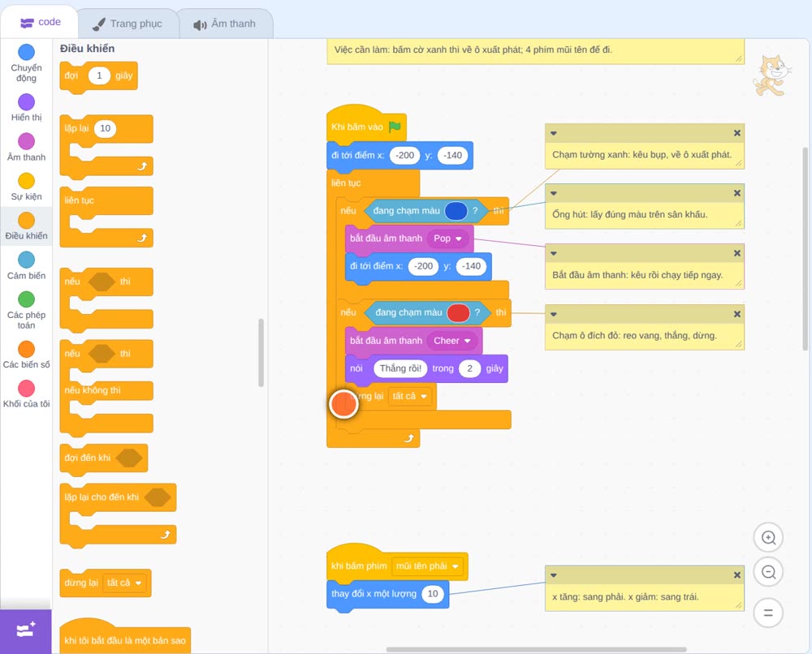Switch to the Âm thanh tab

(225, 24)
